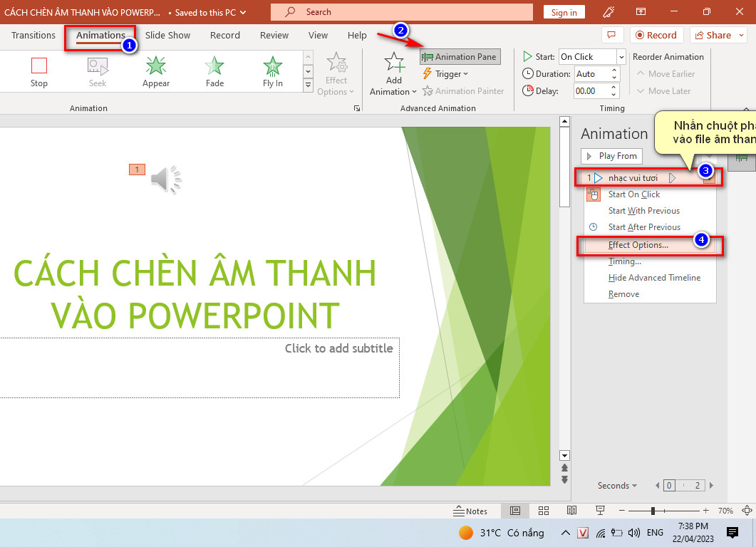Switch to the Slide Show tab
Screen dimensions: 756x547
pyautogui.click(x=167, y=35)
